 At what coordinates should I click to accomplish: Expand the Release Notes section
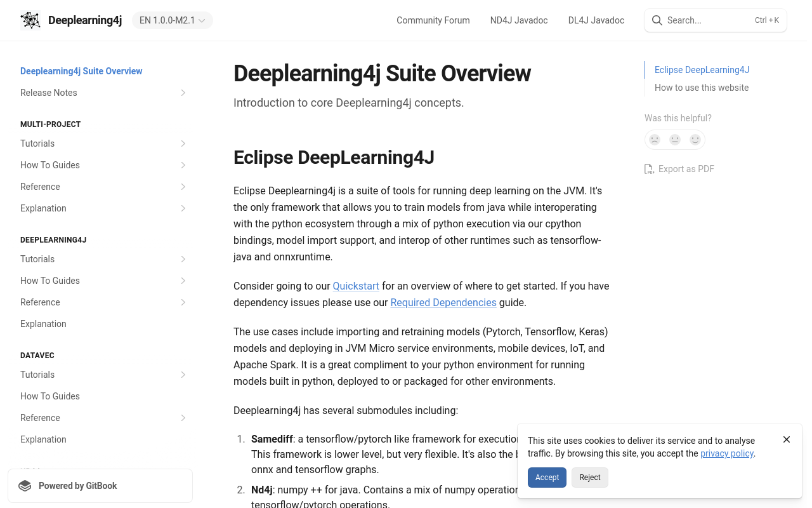coord(183,93)
